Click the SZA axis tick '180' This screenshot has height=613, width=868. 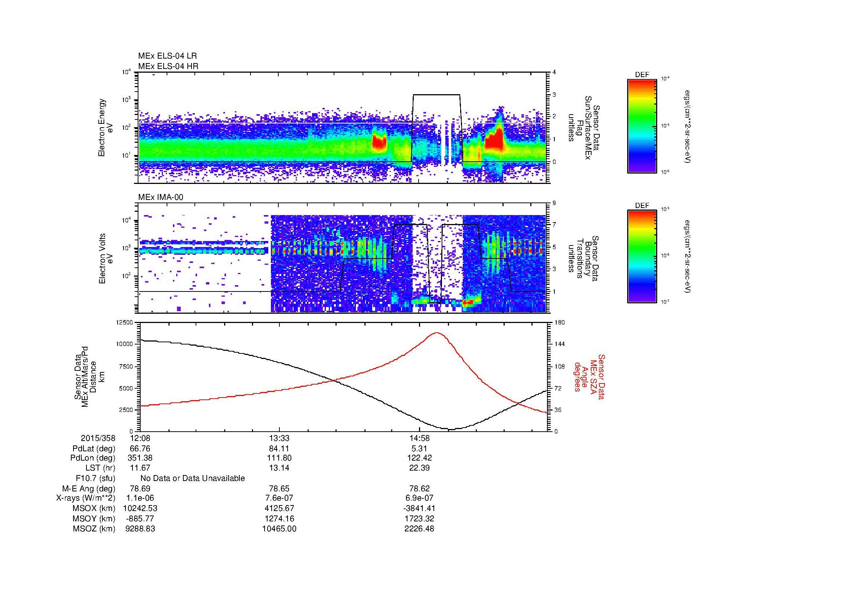click(560, 323)
